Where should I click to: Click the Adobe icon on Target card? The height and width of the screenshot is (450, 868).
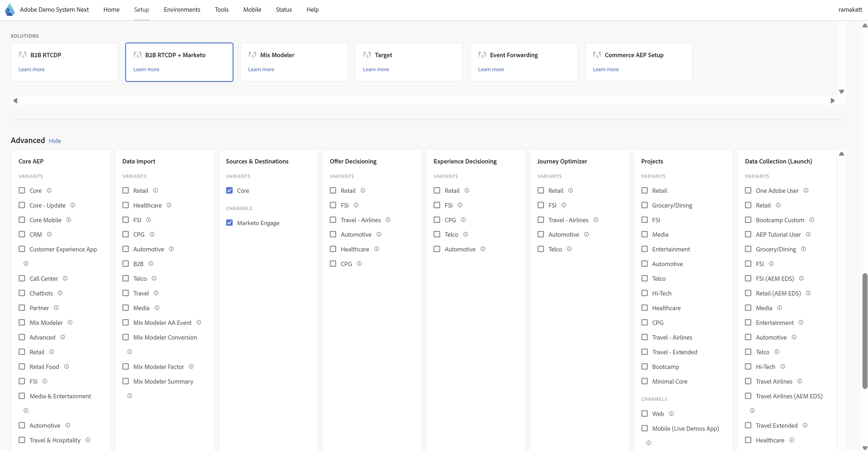tap(367, 55)
